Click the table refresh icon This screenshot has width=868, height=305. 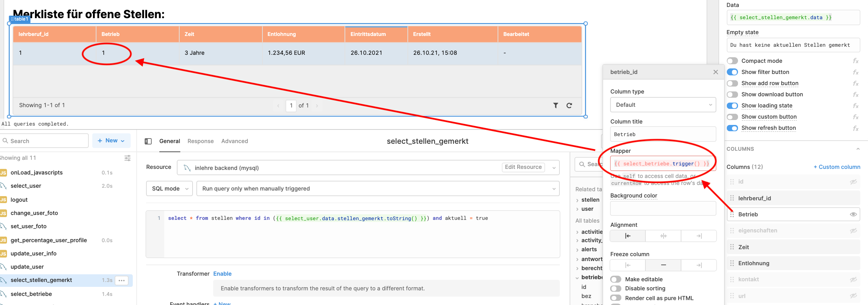pyautogui.click(x=569, y=105)
